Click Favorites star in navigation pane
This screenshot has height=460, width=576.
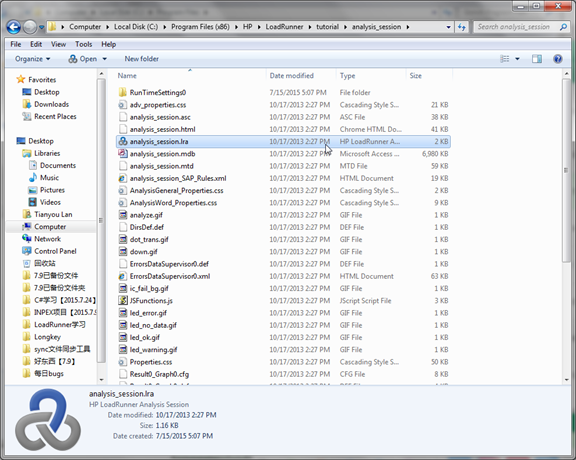[x=21, y=79]
